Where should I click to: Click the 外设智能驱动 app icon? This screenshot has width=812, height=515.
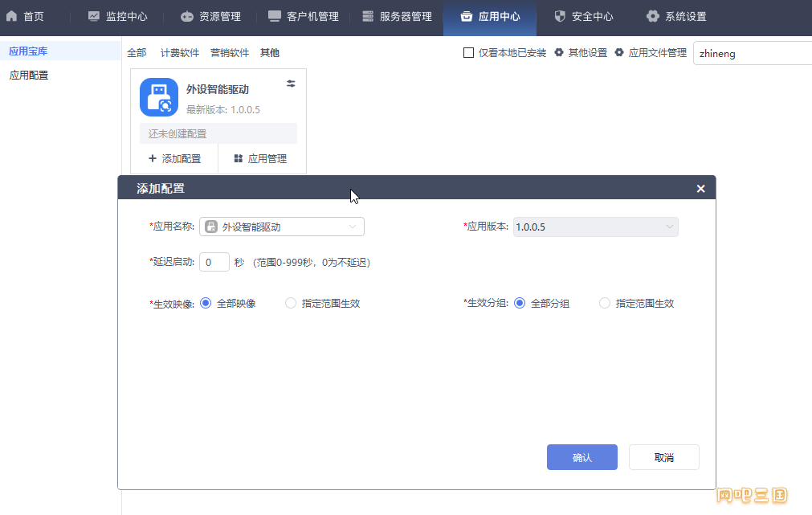[x=159, y=97]
